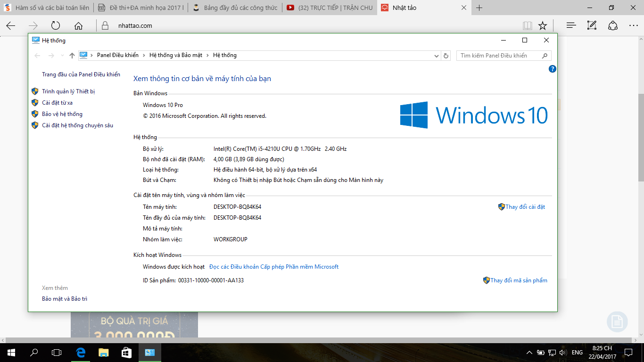The width and height of the screenshot is (644, 362).
Task: Open Windows Start menu
Action: tap(11, 353)
